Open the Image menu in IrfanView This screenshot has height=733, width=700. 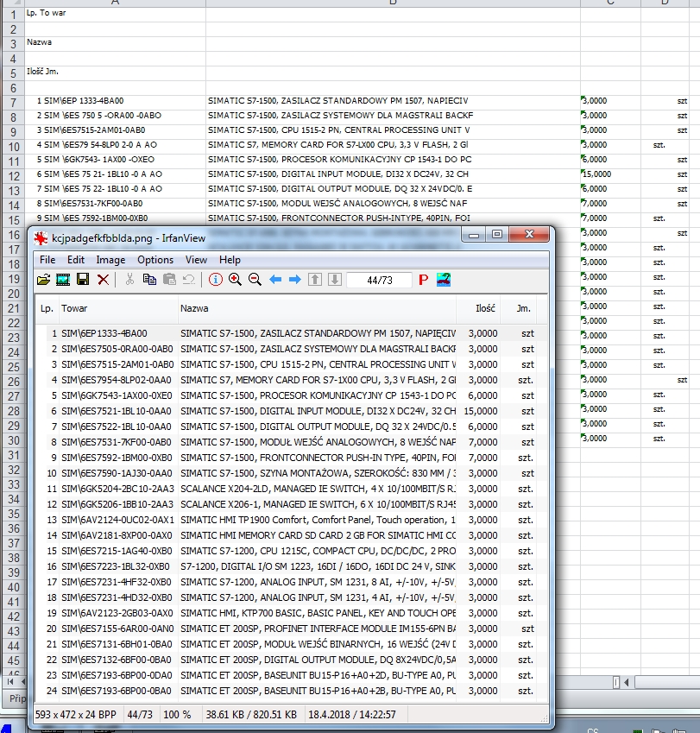pyautogui.click(x=110, y=260)
